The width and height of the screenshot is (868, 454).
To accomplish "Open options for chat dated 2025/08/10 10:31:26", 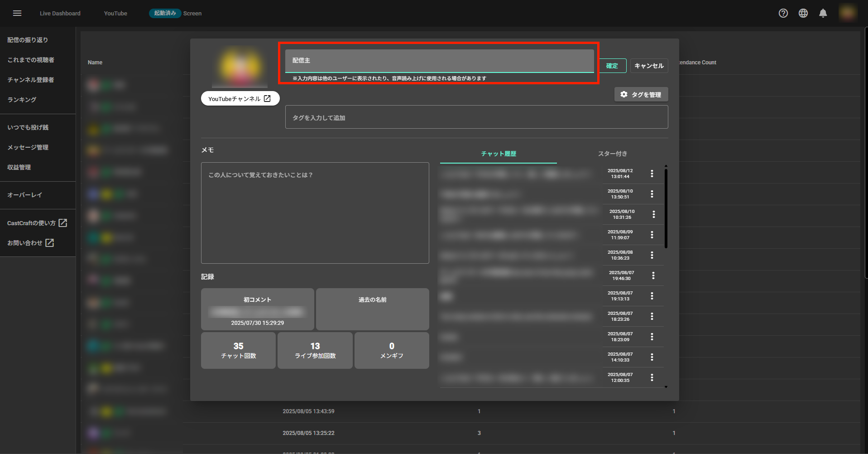I will 654,214.
